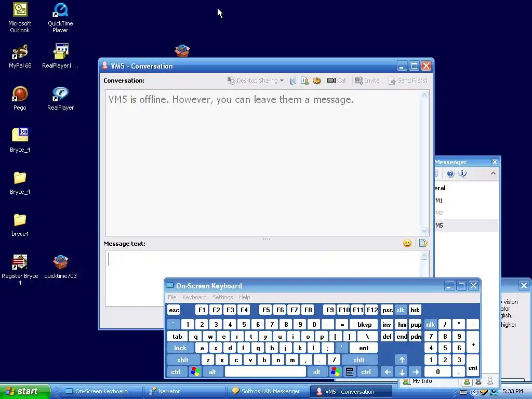Toggle the right shft key
532x399 pixels.
(359, 360)
